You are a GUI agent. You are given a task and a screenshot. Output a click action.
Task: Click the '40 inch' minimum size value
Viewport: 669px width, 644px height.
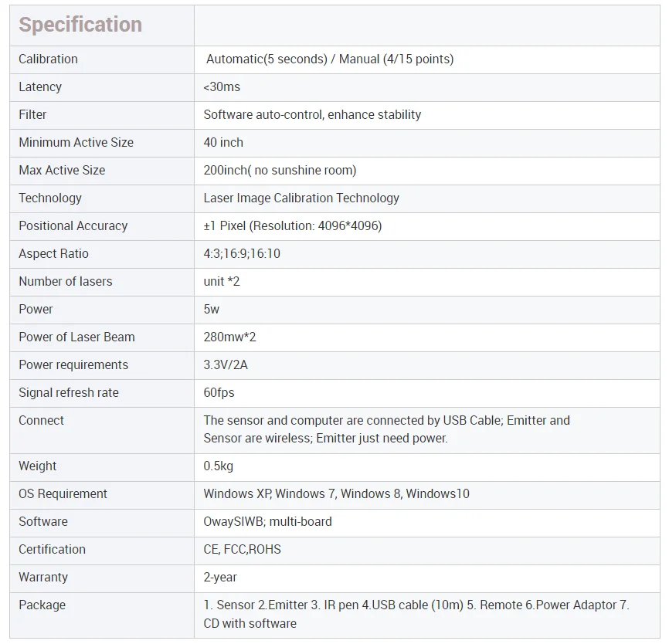223,143
